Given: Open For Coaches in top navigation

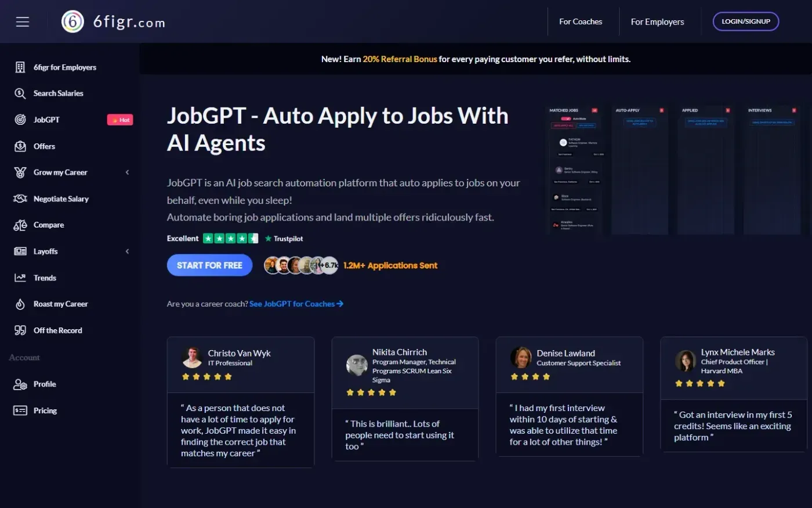Looking at the screenshot, I should (581, 21).
